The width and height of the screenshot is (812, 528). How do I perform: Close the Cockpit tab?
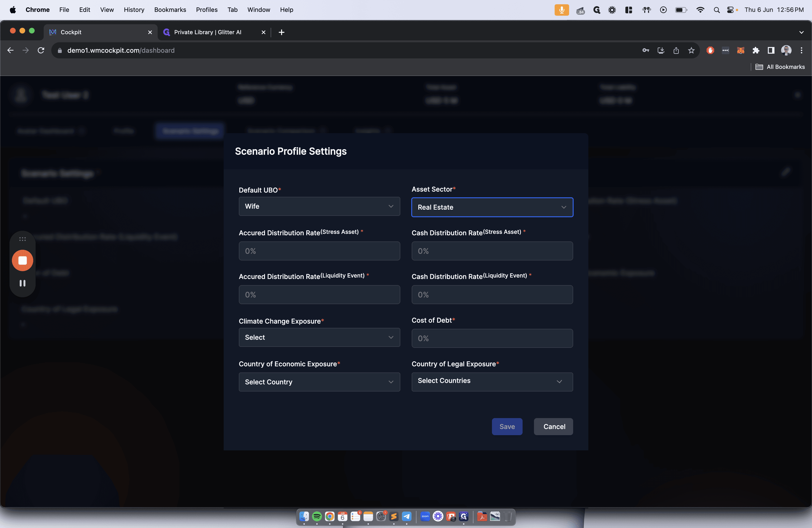(150, 32)
